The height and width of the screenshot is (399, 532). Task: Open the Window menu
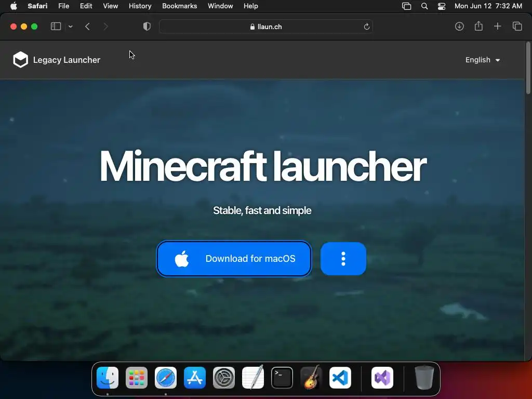coord(220,6)
